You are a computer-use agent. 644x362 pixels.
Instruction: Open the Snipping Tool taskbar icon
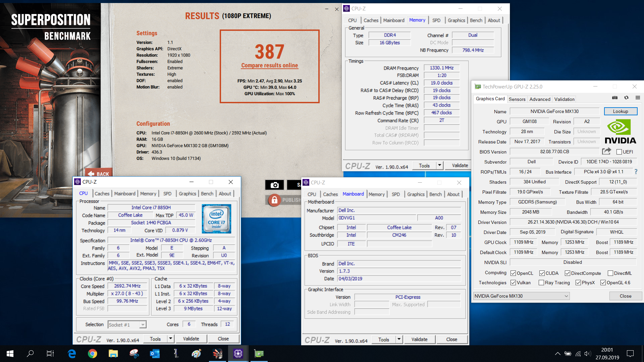[x=134, y=354]
